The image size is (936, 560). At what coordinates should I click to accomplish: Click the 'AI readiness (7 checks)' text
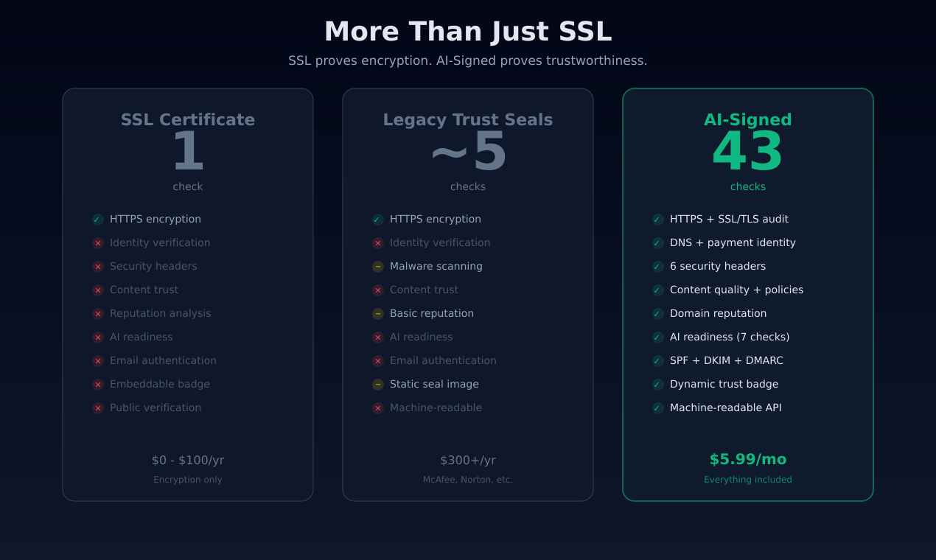[x=730, y=337]
